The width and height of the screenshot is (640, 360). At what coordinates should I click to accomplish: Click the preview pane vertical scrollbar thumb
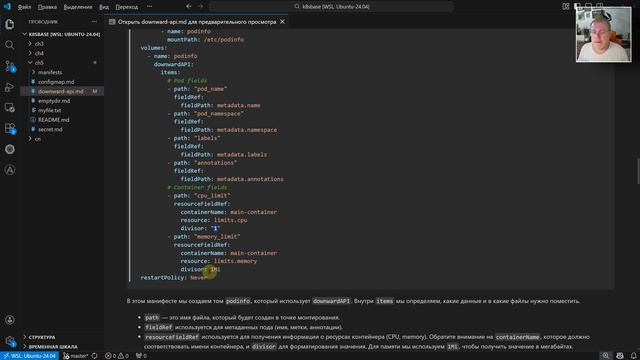click(x=638, y=171)
